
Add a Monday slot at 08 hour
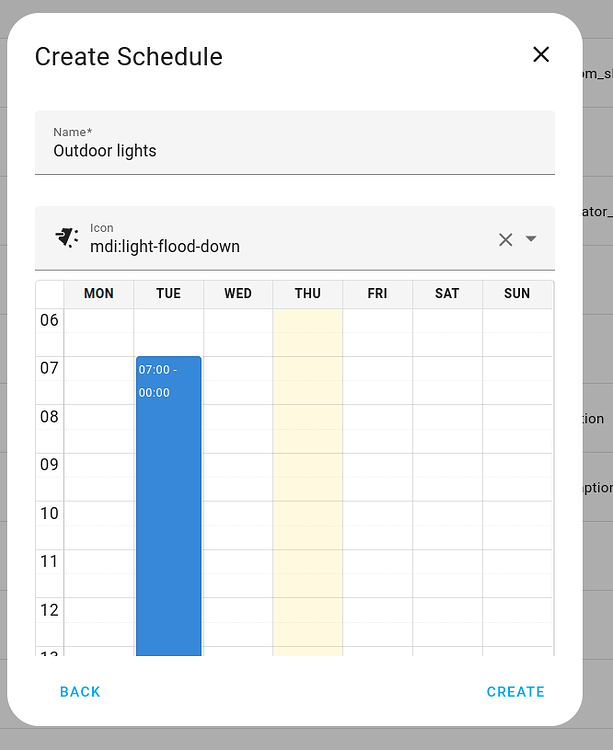(x=99, y=429)
